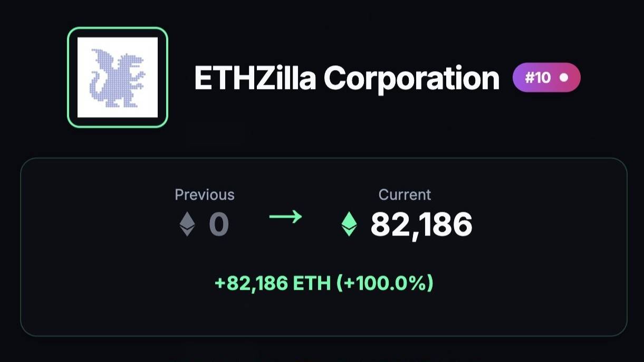Click the Previous label
Image resolution: width=644 pixels, height=362 pixels.
[x=205, y=194]
